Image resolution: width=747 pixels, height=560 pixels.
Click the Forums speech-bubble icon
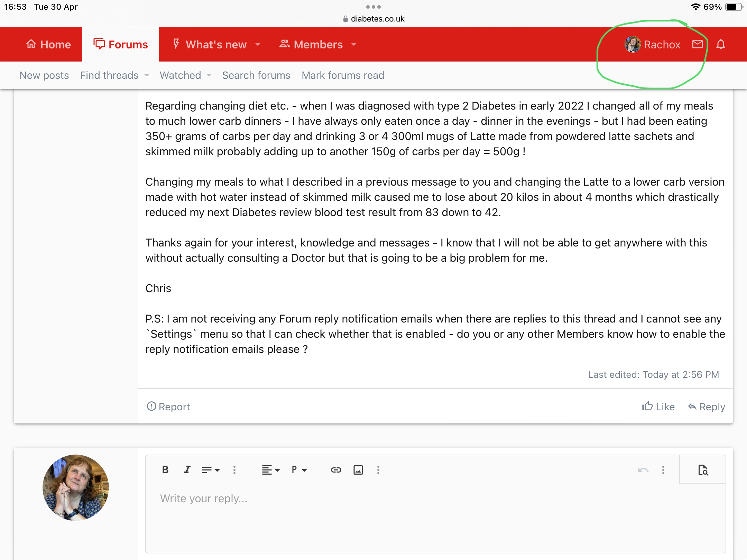(x=99, y=44)
